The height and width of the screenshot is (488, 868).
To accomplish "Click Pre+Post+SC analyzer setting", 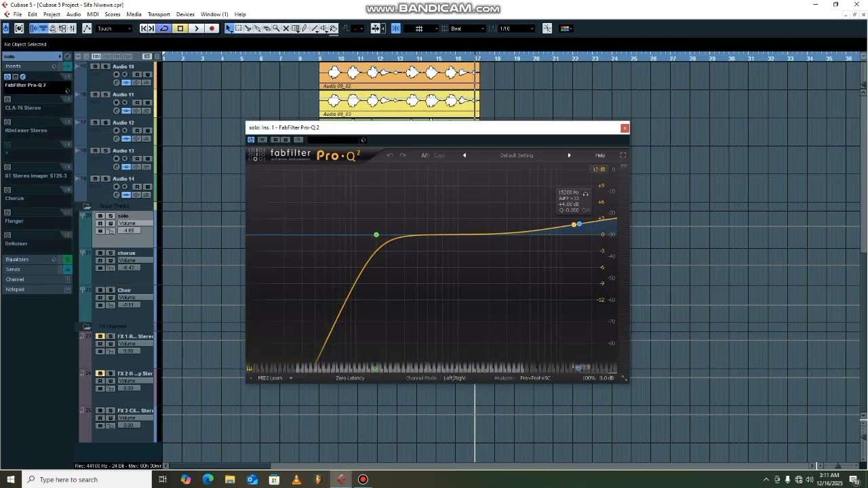I will 535,378.
